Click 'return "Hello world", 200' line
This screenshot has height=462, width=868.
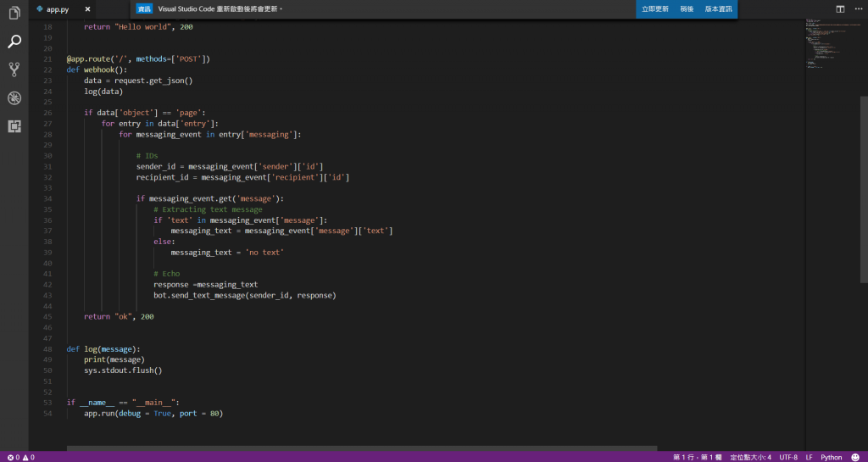138,27
